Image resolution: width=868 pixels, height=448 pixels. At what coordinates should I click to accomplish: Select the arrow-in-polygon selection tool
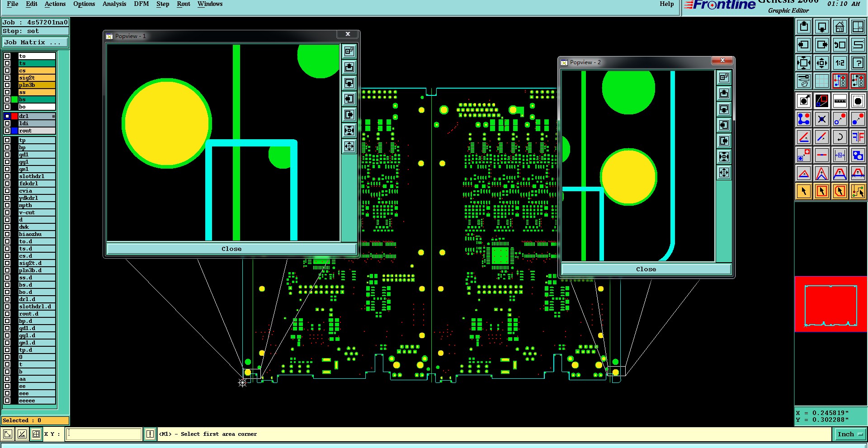click(840, 191)
